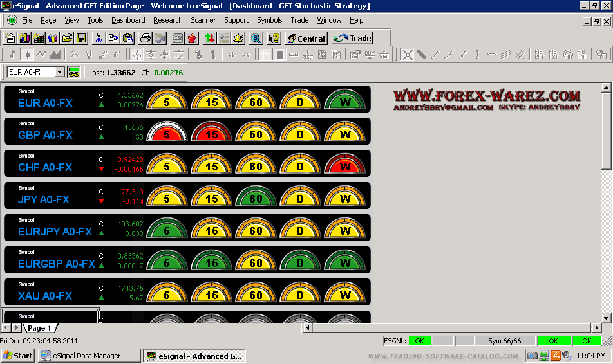Click the red 5-minute gauge for GBP A0-FX
613x364 pixels.
point(167,133)
